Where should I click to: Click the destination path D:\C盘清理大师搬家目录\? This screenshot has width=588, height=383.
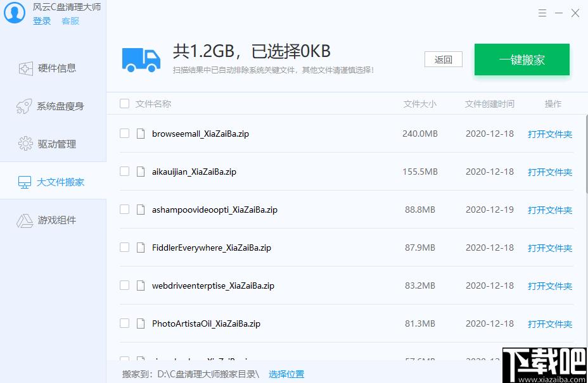208,374
